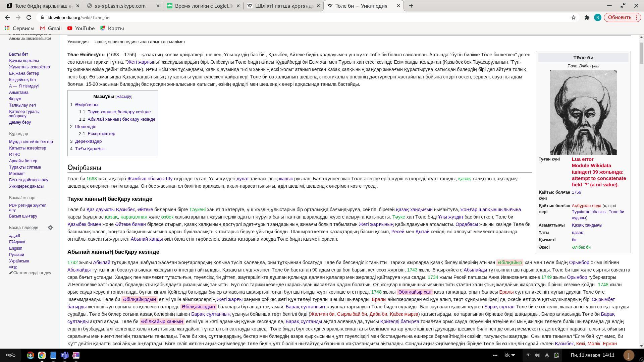Toggle the taskbar volume icon
Screen dimensions: 644x362
pyautogui.click(x=537, y=355)
